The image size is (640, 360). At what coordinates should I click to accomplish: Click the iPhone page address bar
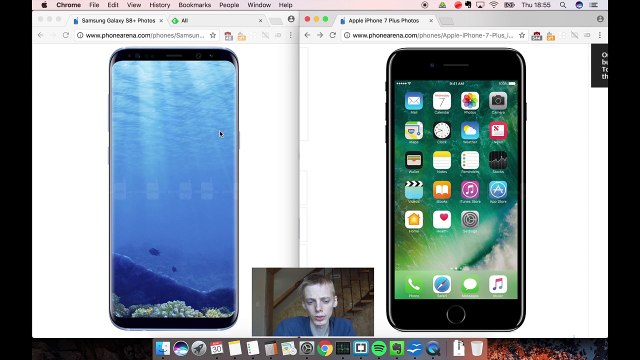coord(435,36)
